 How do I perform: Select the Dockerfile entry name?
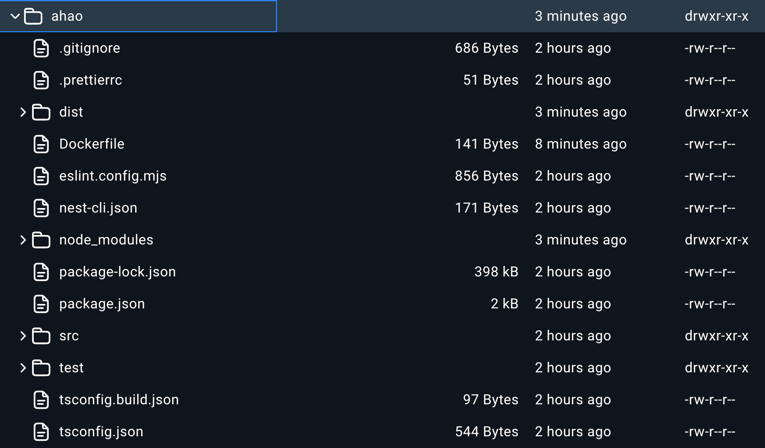point(92,144)
